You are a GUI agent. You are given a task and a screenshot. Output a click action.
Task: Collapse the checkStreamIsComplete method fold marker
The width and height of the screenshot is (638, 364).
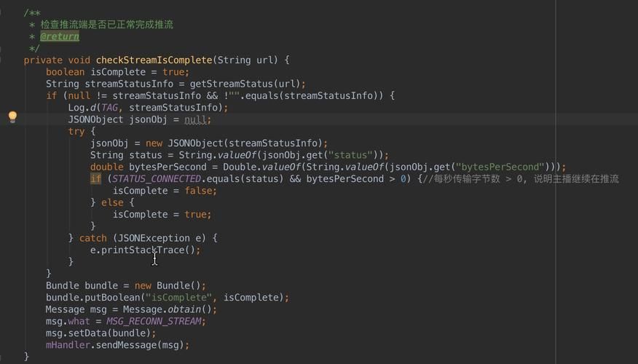[2, 60]
